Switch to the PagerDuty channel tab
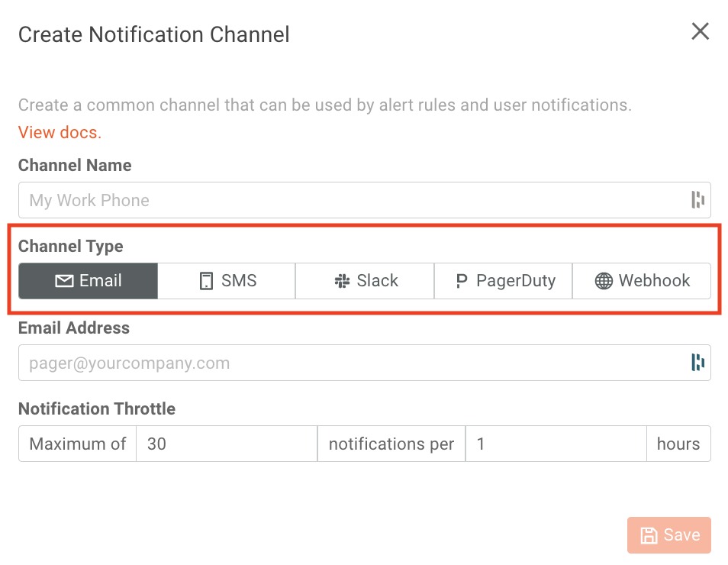This screenshot has height=565, width=728. tap(503, 281)
